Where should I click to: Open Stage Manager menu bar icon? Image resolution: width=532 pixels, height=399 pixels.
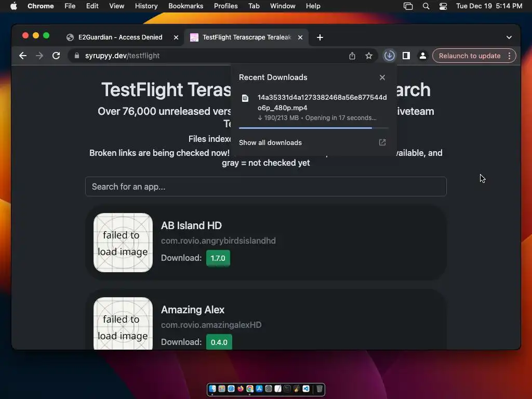408,6
